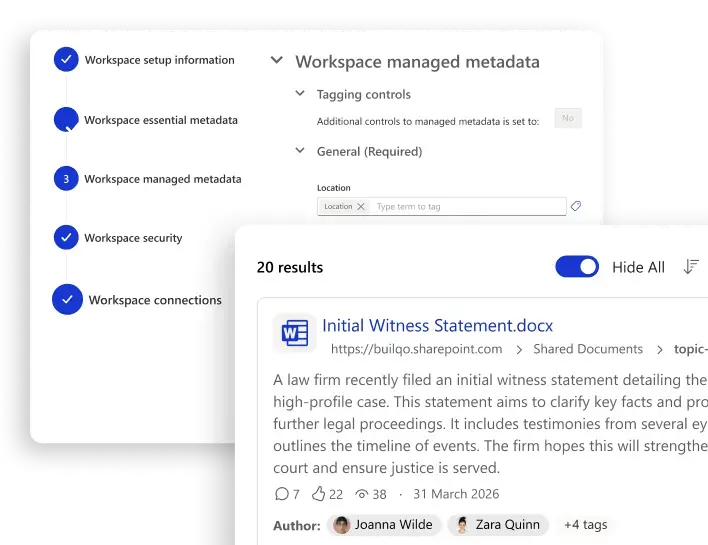Go to Workspace security step
708x545 pixels.
pos(133,238)
